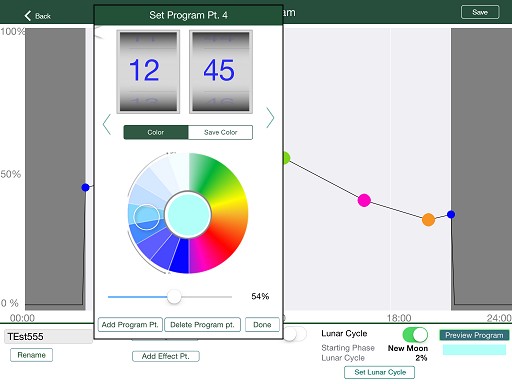Go back using the Back arrow
Viewport: 512px width, 384px height.
(37, 15)
